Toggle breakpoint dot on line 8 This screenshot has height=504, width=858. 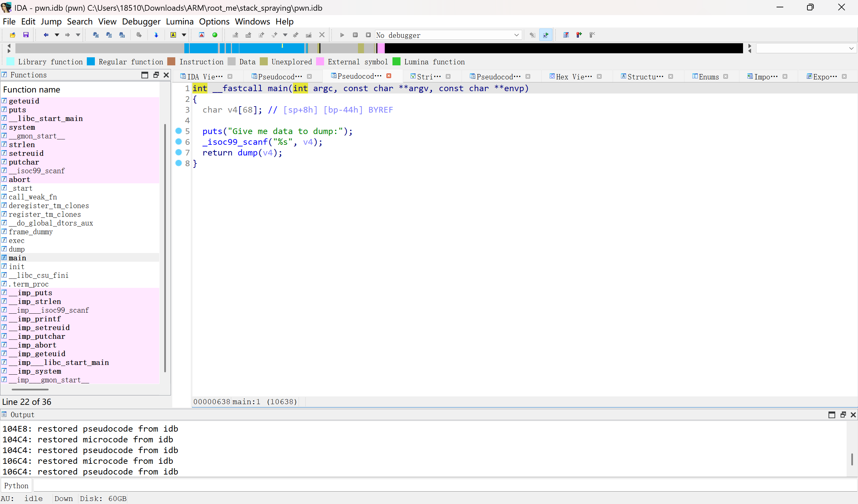click(178, 163)
